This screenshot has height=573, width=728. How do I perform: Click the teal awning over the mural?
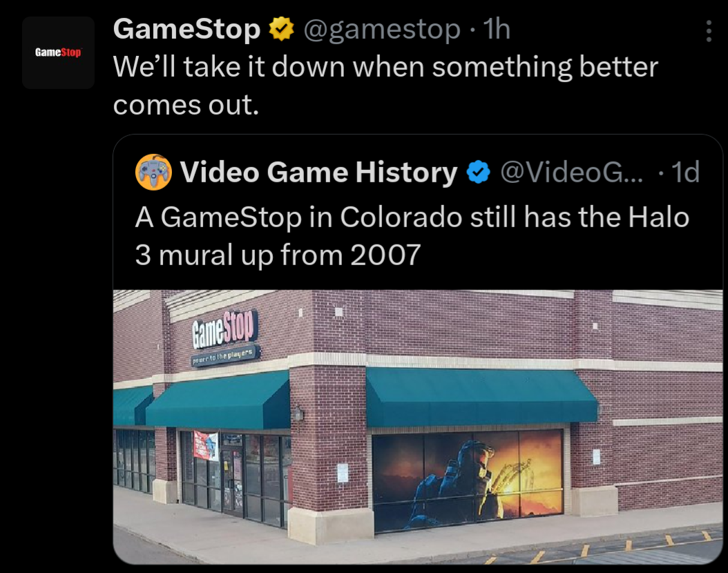coord(481,397)
